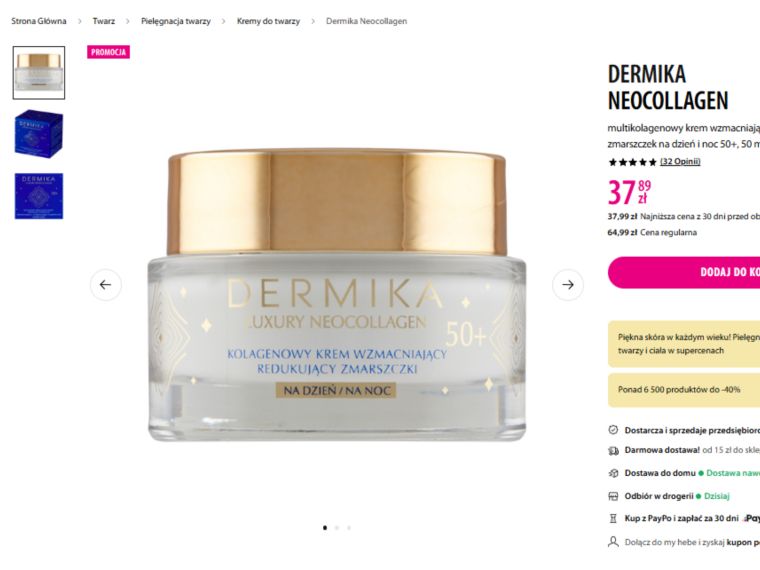760x570 pixels.
Task: Open the Ponad 6 500 produktów promo banner
Action: coord(684,390)
